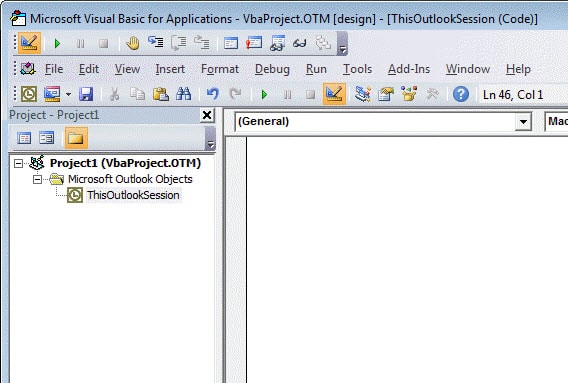This screenshot has width=568, height=383.
Task: Click the code window icon beside File menu
Action: coord(28,68)
